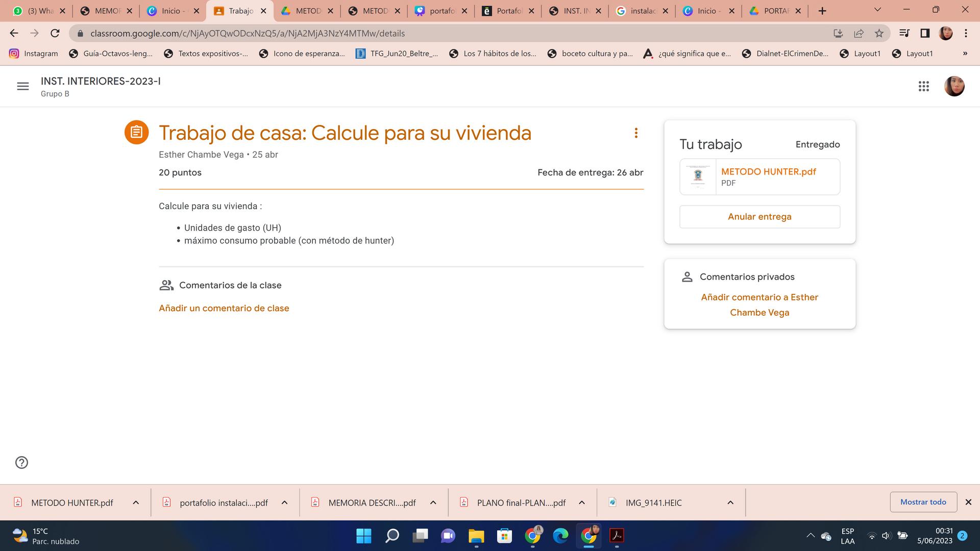Open the tab search dropdown arrow

(877, 10)
